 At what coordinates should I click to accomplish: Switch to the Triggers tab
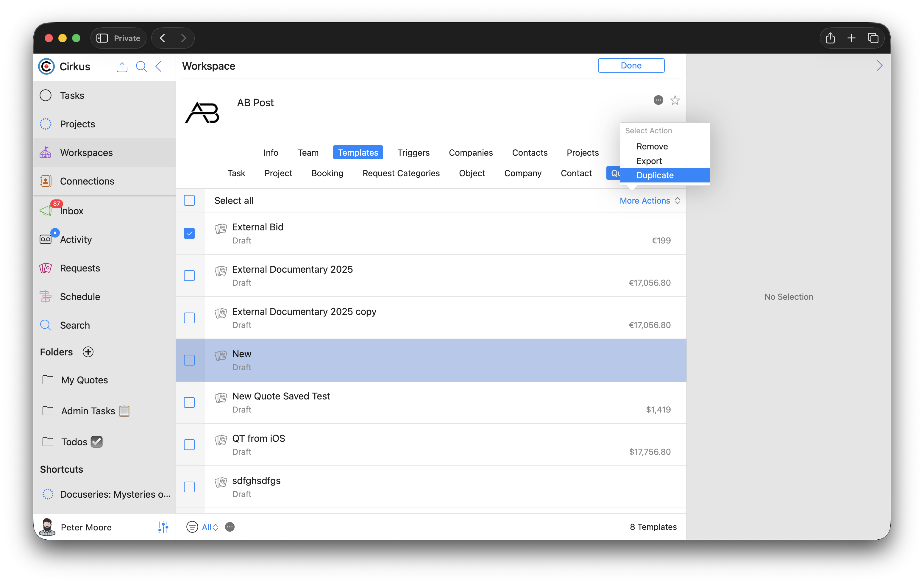point(413,152)
